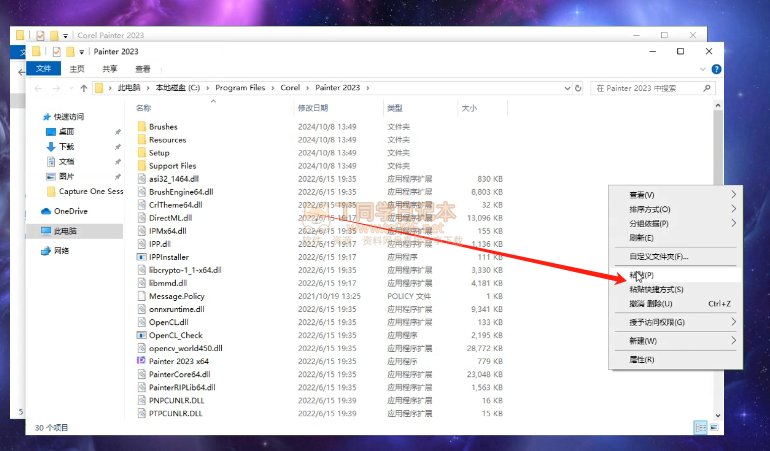Image resolution: width=770 pixels, height=451 pixels.
Task: Open 属性(R) in context menu
Action: 676,359
